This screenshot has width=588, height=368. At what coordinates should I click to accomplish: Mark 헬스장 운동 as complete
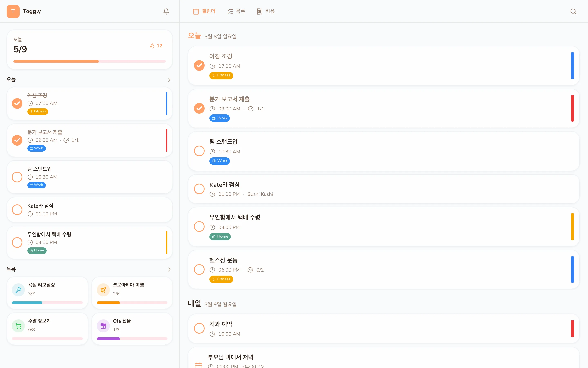click(x=199, y=270)
